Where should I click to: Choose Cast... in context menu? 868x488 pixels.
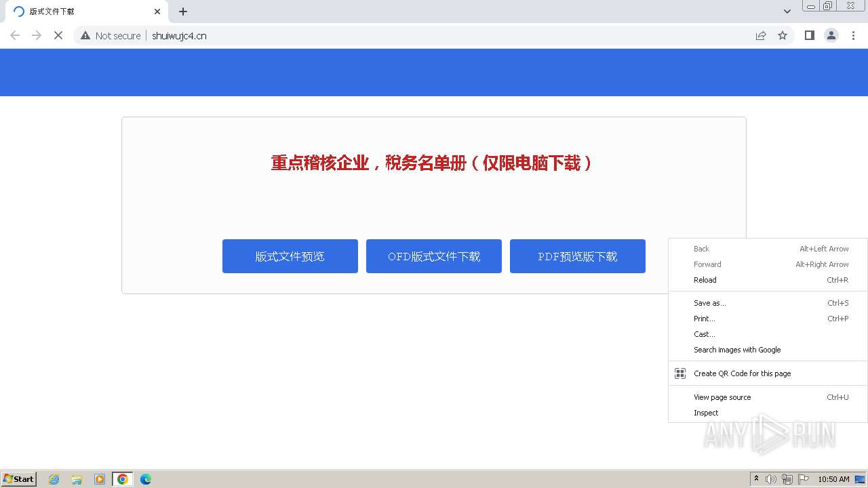pos(768,334)
